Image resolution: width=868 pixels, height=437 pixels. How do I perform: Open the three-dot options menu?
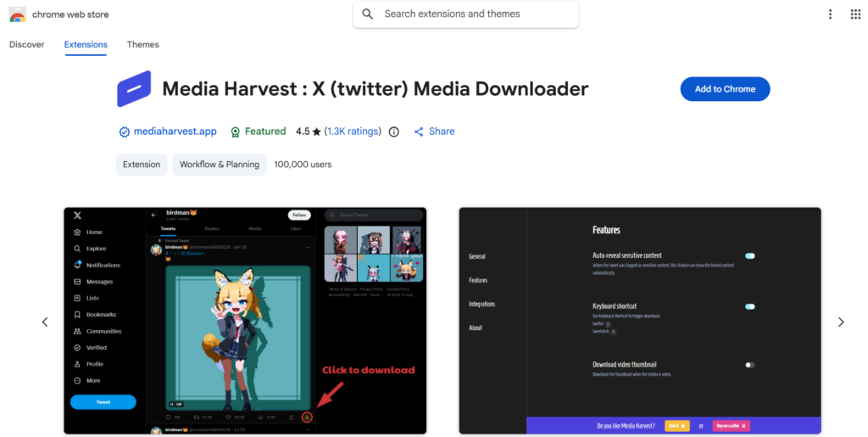coord(830,14)
